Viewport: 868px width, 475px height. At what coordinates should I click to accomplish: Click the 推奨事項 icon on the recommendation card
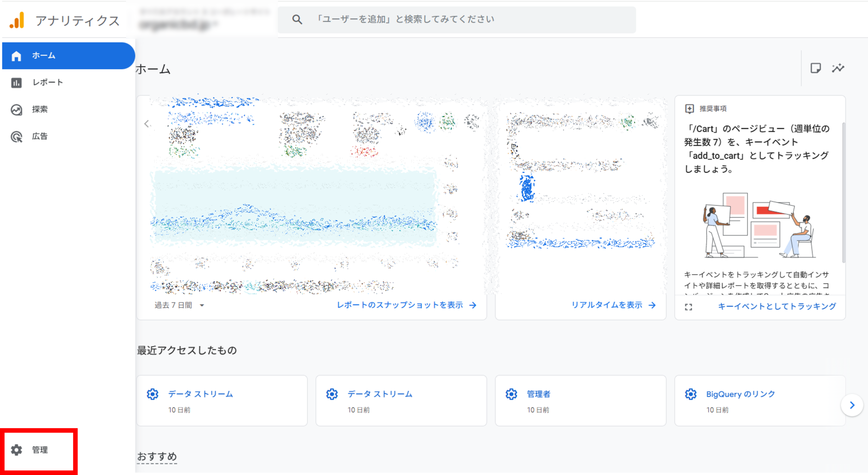click(x=690, y=109)
